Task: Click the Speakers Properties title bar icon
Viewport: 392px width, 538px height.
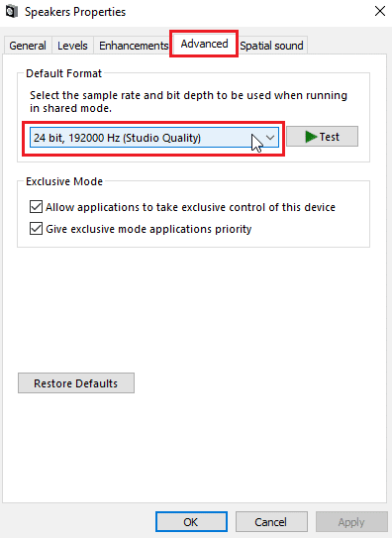Action: (x=12, y=11)
